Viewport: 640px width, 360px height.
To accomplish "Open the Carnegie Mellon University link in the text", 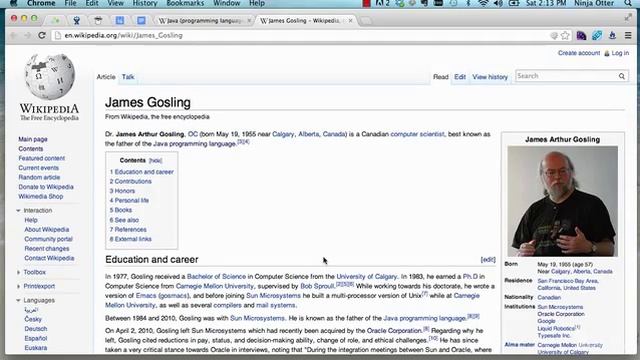I will [x=215, y=286].
